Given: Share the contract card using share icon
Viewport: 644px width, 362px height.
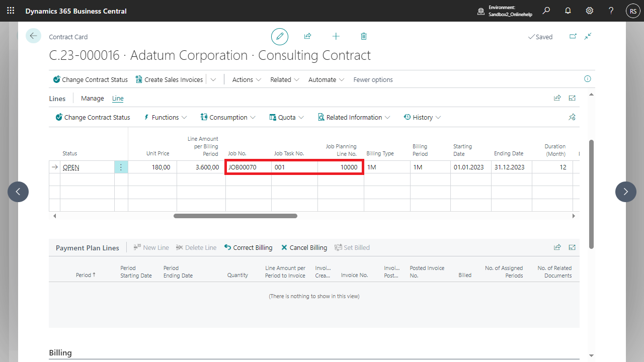Looking at the screenshot, I should point(307,37).
